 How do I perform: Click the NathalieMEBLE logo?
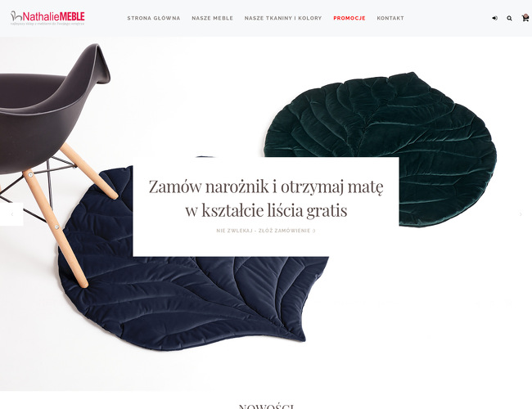click(x=47, y=16)
